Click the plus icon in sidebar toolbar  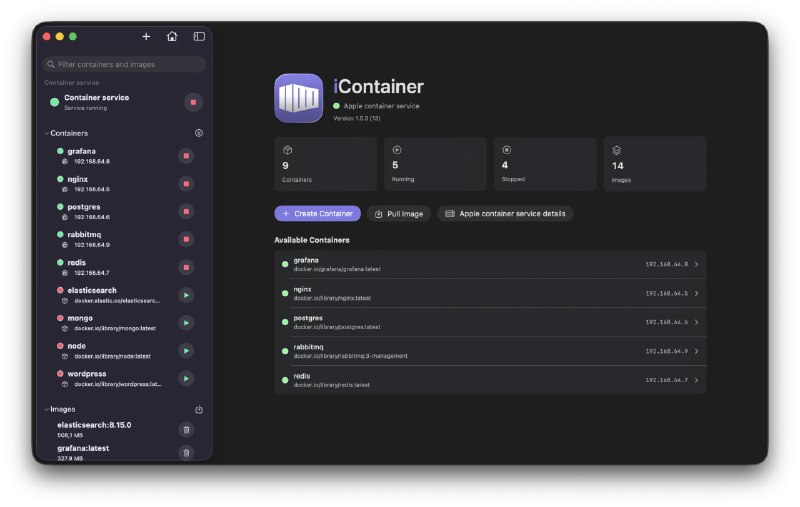click(146, 36)
